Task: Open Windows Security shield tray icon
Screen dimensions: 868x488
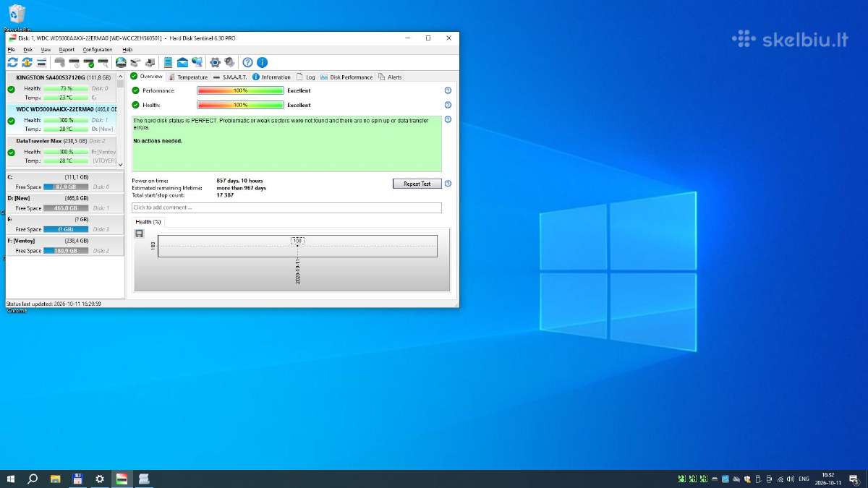Action: click(747, 479)
